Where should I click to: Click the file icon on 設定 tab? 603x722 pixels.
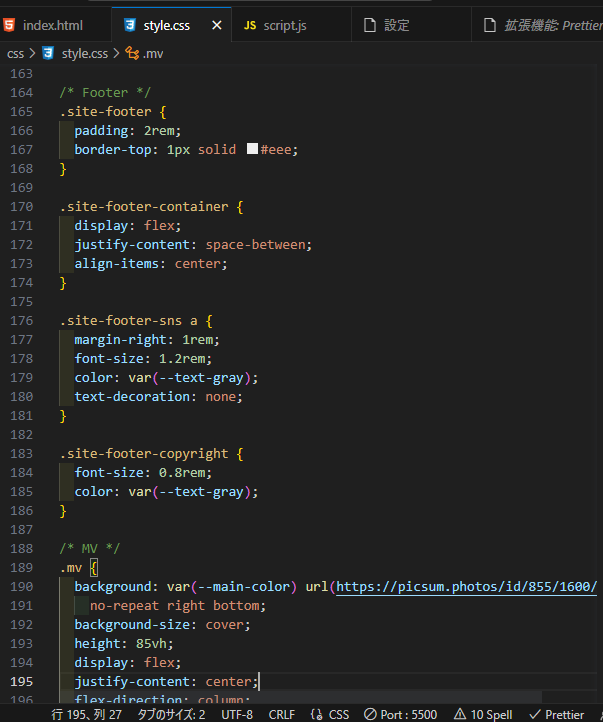pyautogui.click(x=370, y=25)
